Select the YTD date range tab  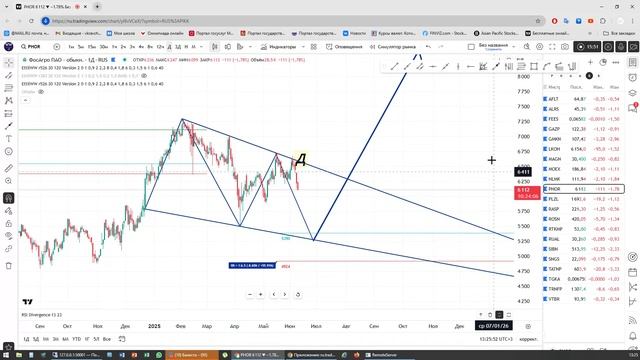click(76, 339)
